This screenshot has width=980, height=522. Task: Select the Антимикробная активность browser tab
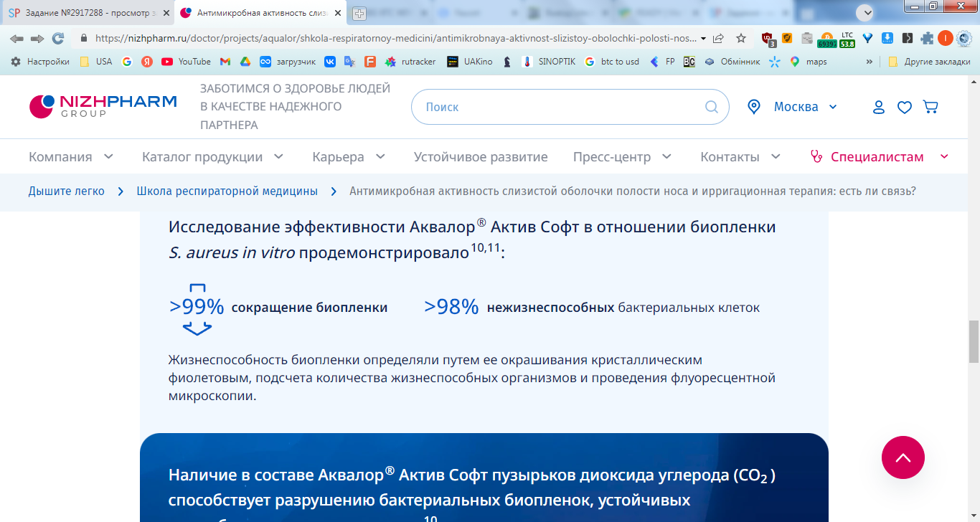pyautogui.click(x=260, y=13)
